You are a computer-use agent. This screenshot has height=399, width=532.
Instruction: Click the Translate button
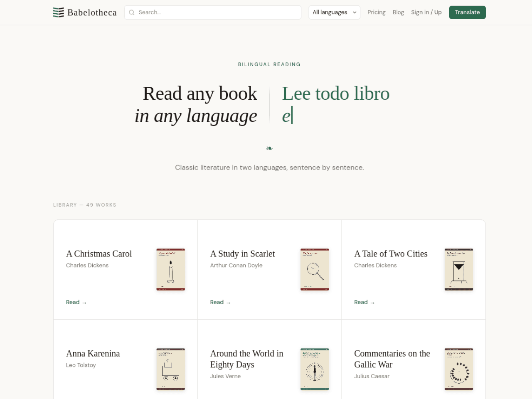tap(467, 12)
